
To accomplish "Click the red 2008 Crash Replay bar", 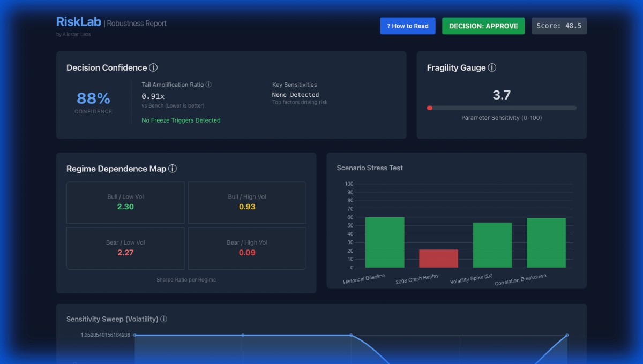I will (438, 259).
